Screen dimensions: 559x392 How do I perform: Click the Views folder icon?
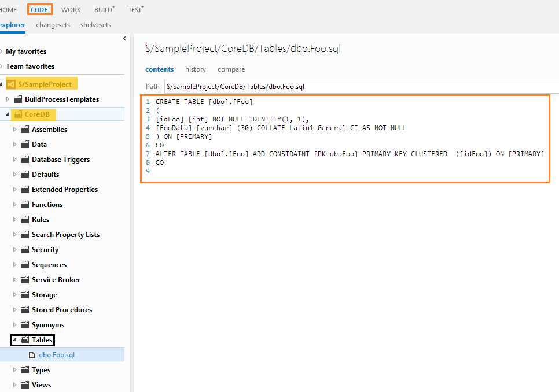tap(25, 385)
